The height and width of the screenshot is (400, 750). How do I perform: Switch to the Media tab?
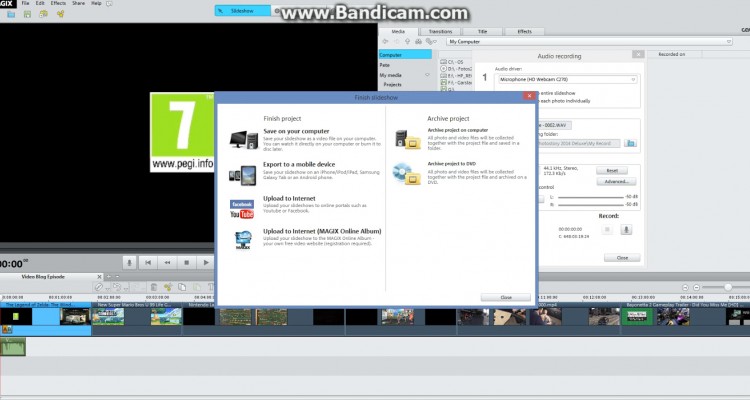pyautogui.click(x=398, y=32)
